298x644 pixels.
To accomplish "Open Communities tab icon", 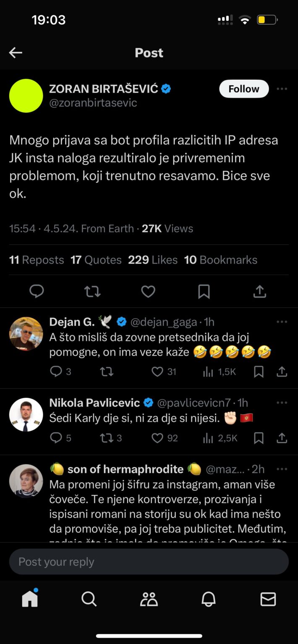I will (x=149, y=599).
